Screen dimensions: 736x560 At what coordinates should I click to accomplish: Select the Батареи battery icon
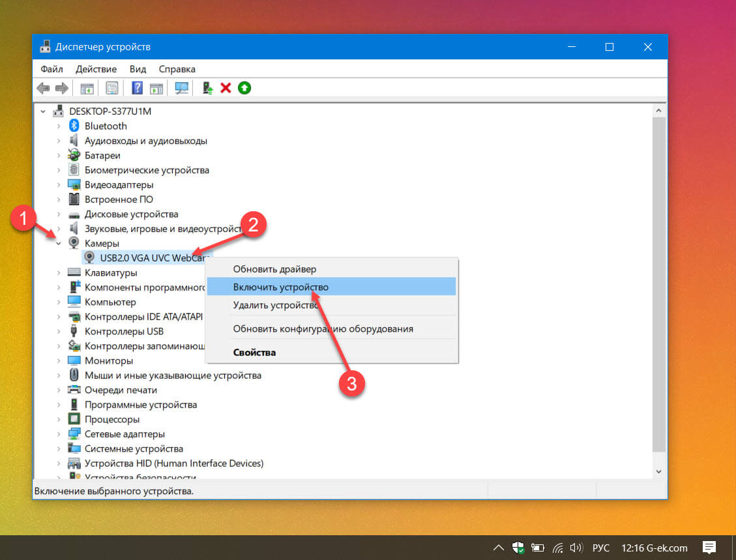[74, 155]
